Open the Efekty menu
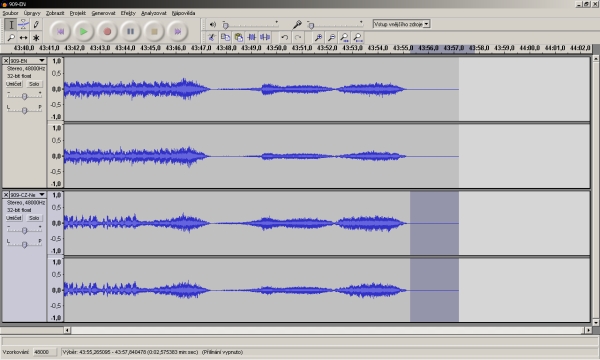Viewport: 600px width, 360px height. coord(128,13)
